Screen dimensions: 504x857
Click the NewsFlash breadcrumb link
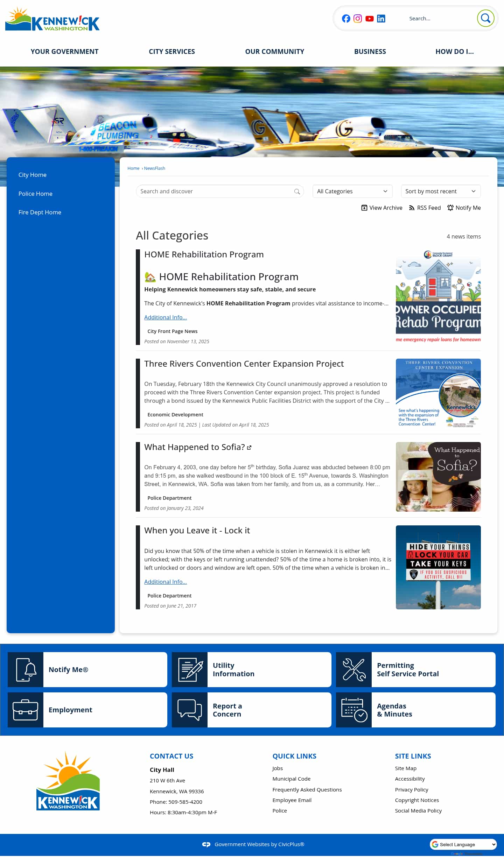[x=154, y=168]
